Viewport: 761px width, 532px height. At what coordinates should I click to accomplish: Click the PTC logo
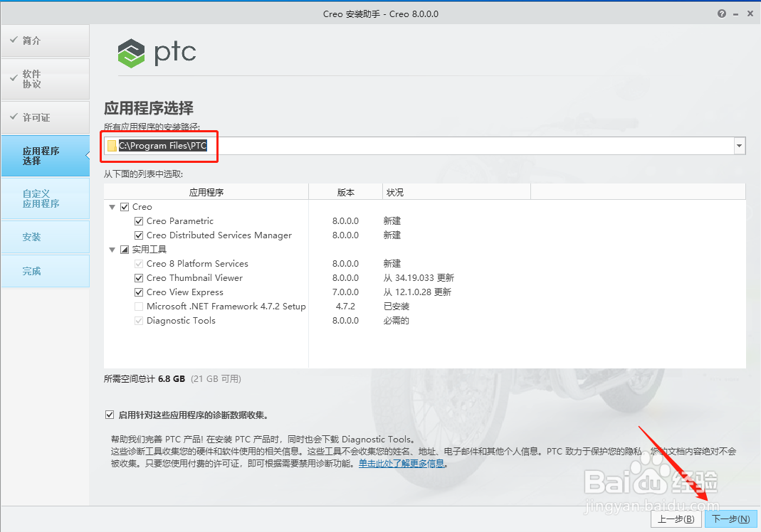(157, 53)
